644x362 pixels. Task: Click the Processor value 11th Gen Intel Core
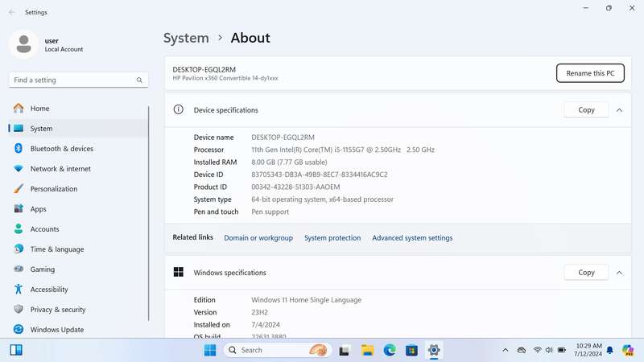[343, 150]
